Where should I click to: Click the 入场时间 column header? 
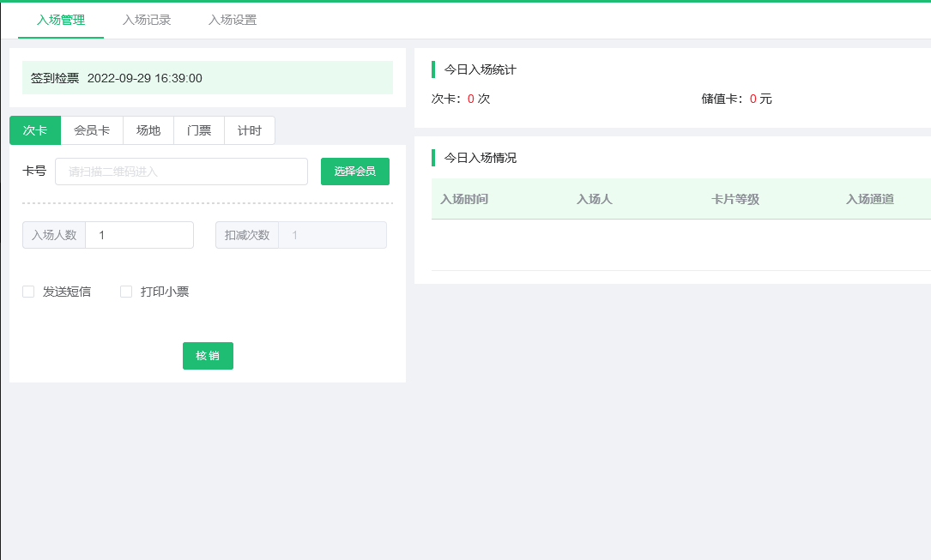pos(462,198)
